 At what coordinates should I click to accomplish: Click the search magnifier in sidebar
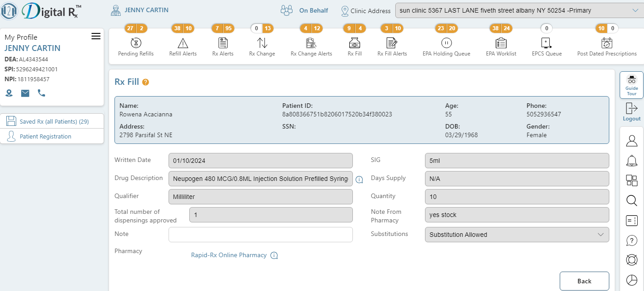click(632, 201)
